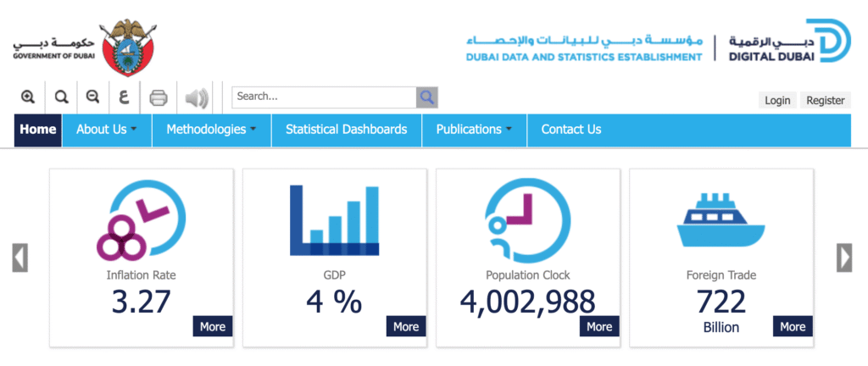Image resolution: width=868 pixels, height=366 pixels.
Task: Expand the Methodologies dropdown menu
Action: (x=211, y=130)
